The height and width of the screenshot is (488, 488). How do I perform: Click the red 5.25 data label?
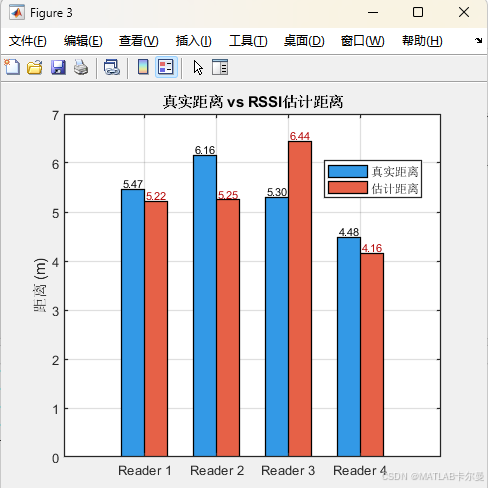tap(228, 195)
